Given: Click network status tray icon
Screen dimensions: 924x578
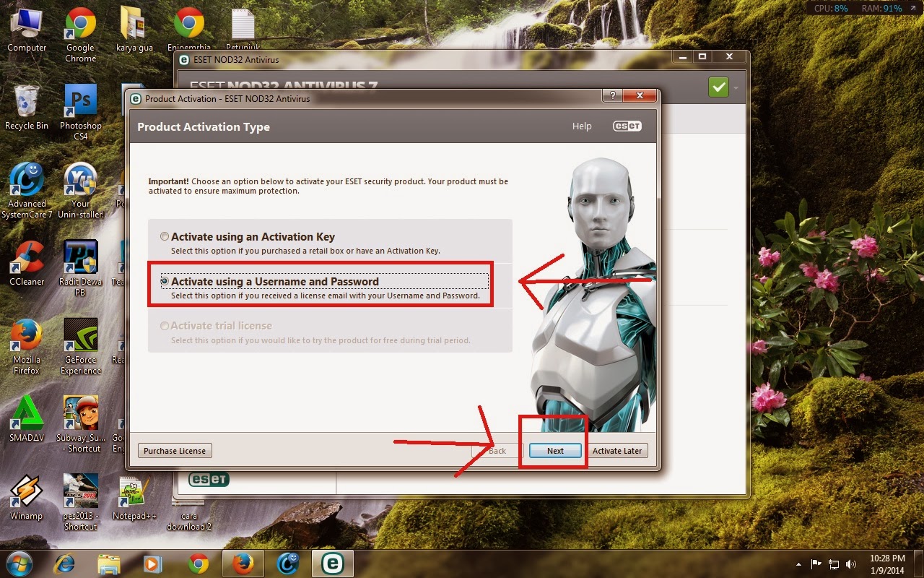Looking at the screenshot, I should pos(834,564).
